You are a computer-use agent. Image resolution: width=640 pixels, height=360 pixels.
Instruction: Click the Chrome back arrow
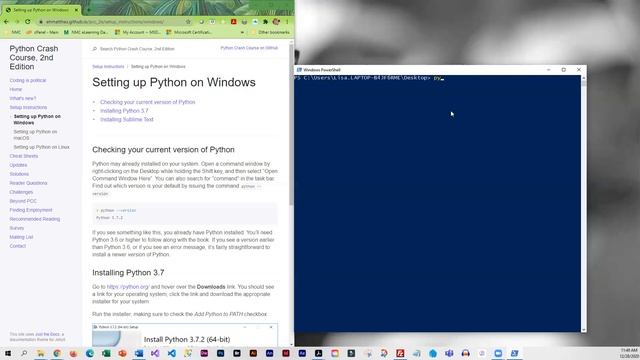[6, 22]
